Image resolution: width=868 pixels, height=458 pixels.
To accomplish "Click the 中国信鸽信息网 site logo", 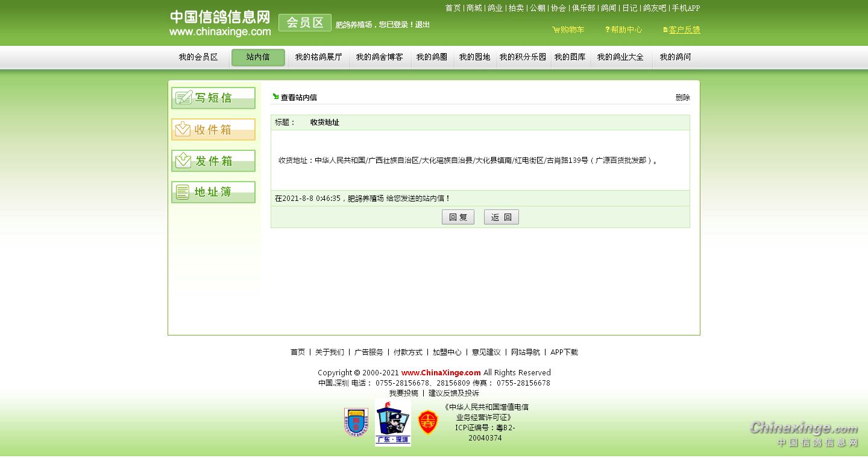I will pyautogui.click(x=219, y=23).
